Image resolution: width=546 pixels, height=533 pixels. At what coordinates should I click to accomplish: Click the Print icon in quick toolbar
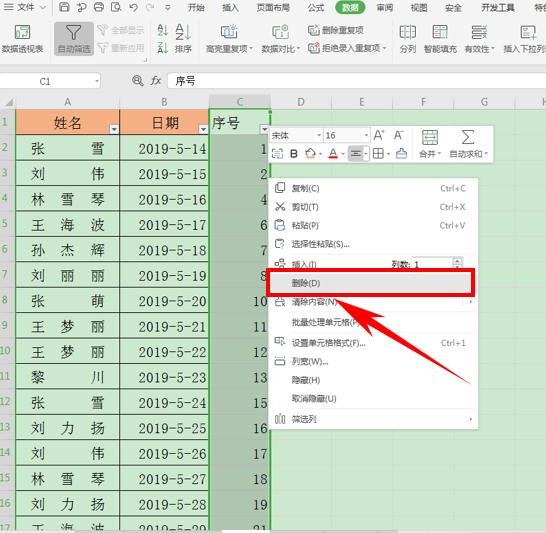pos(99,7)
